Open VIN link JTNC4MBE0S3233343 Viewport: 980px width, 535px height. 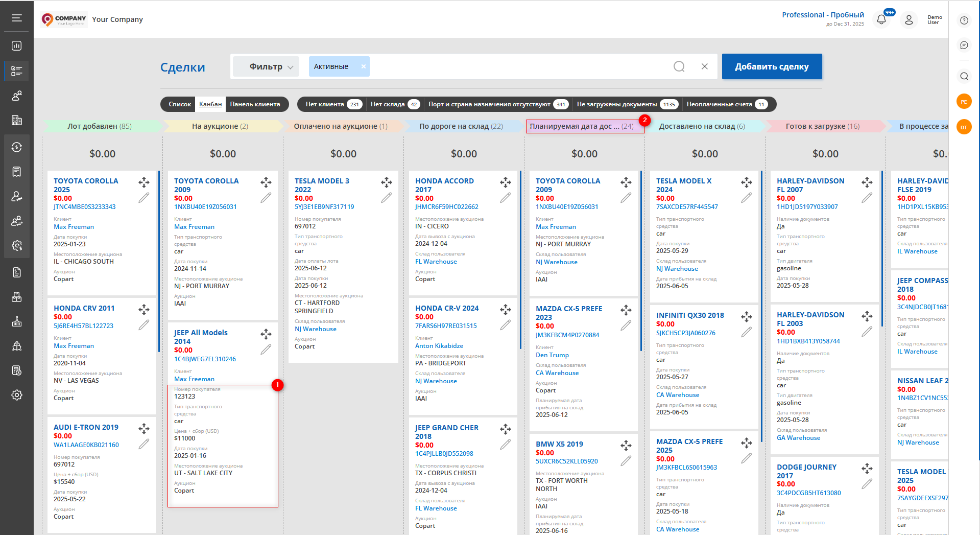(x=85, y=207)
